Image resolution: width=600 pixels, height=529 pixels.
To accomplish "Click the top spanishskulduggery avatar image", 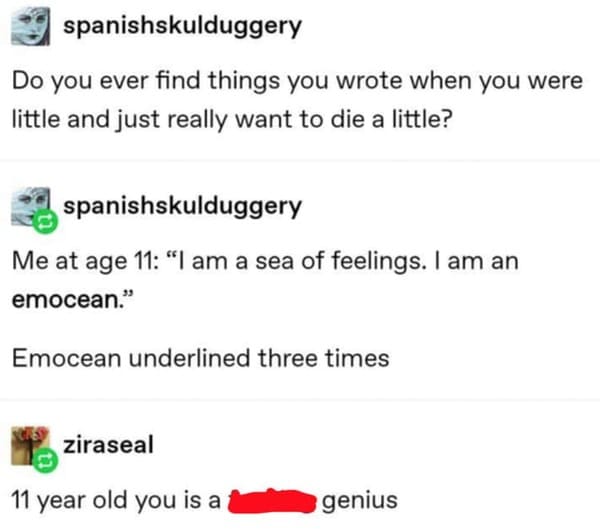I will pos(32,26).
